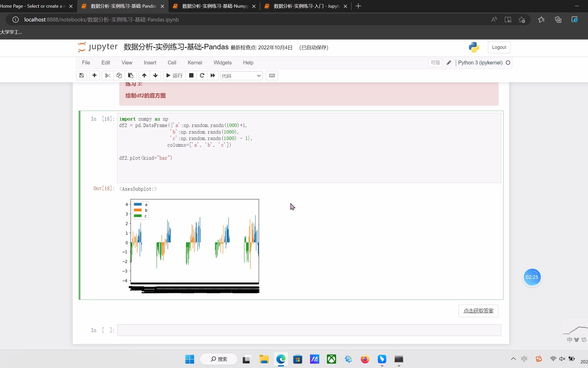Open the cell type 代码 dropdown

point(241,76)
